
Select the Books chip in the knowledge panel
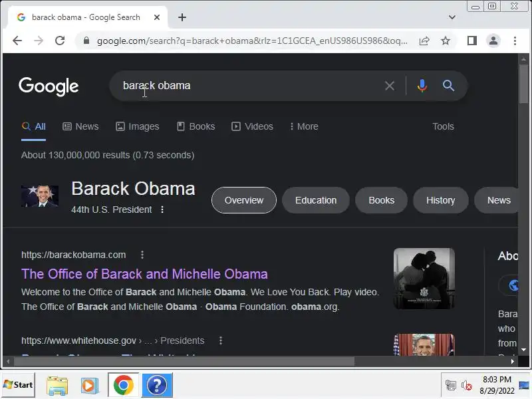point(381,200)
